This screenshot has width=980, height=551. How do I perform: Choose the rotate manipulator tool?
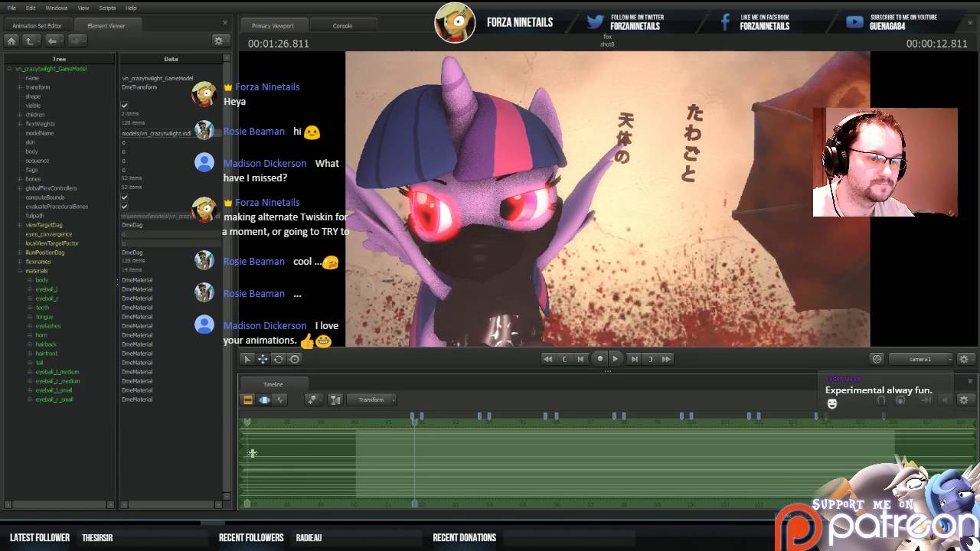(x=279, y=359)
